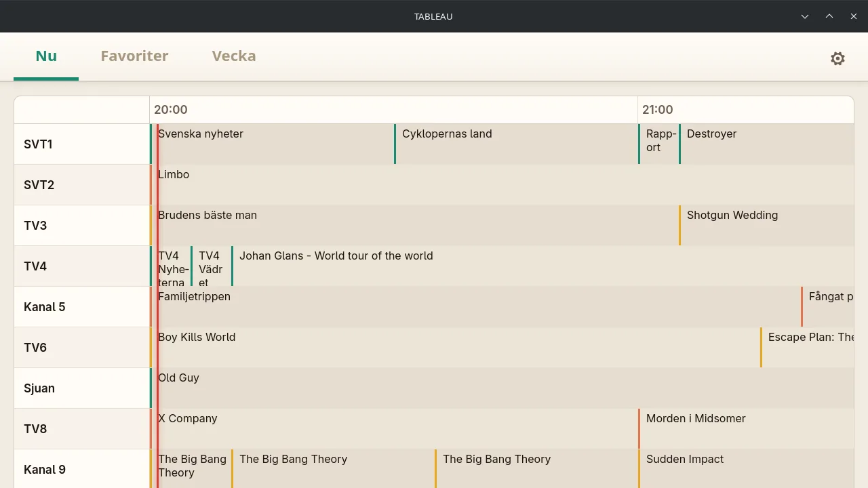Open Escape Plan on TV6
The width and height of the screenshot is (868, 488).
[x=807, y=347]
